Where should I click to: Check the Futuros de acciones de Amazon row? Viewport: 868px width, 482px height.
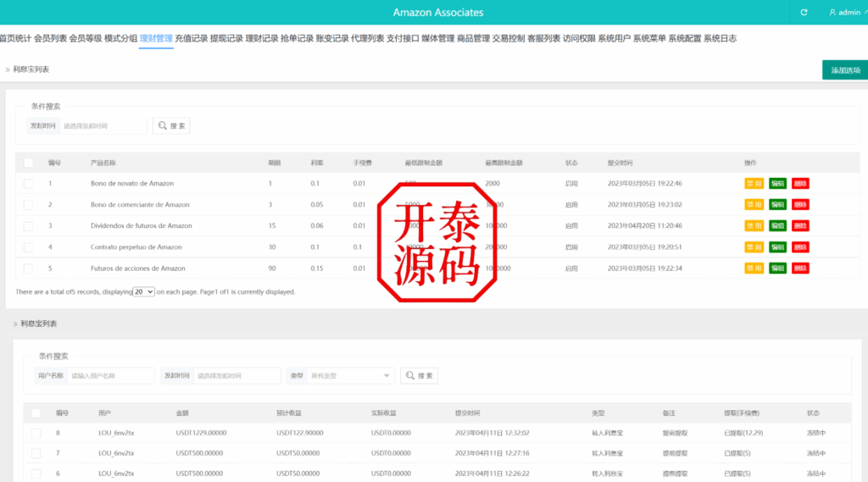(x=28, y=269)
